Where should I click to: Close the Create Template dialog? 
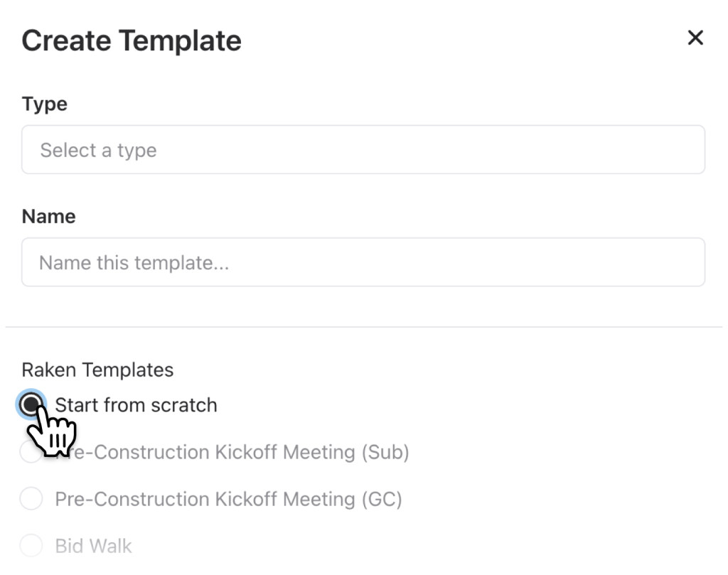[695, 38]
